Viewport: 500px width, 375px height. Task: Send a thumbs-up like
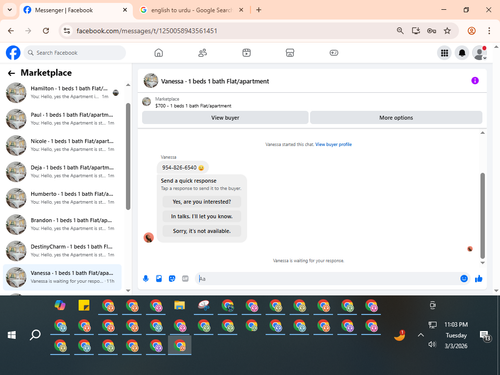click(479, 279)
